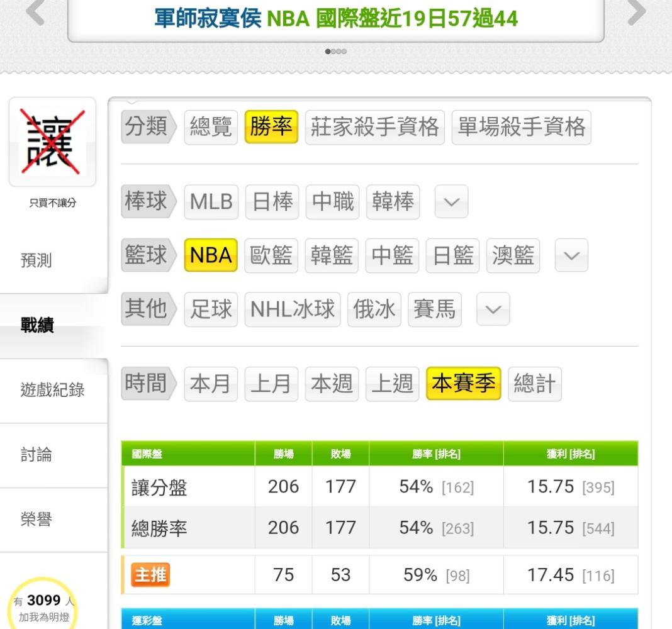Screen dimensions: 672x629
Task: Filter by NHL冰球 league
Action: 293,309
